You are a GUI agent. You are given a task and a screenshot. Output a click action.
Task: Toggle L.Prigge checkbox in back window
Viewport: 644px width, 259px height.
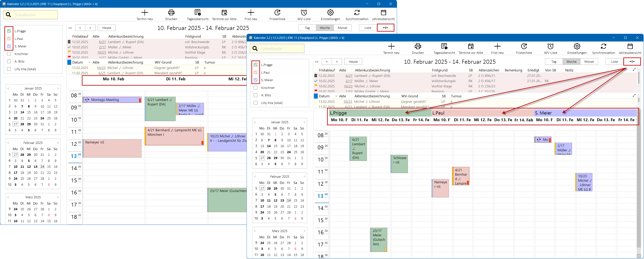(9, 31)
